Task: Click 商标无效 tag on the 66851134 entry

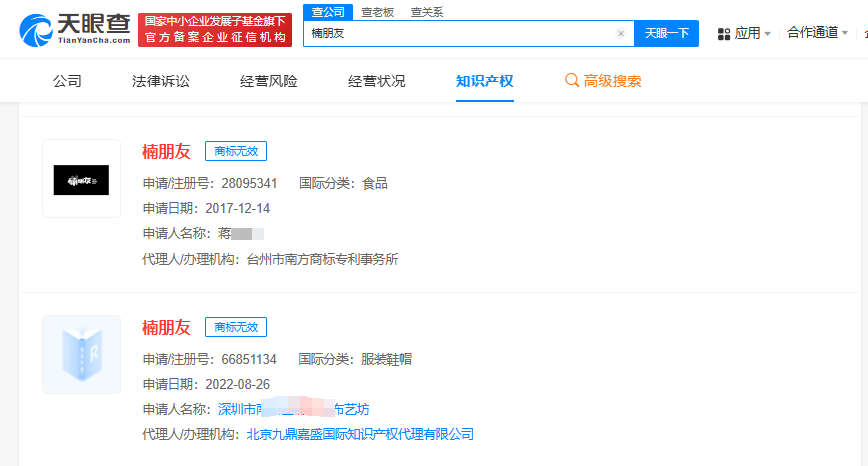Action: 236,327
